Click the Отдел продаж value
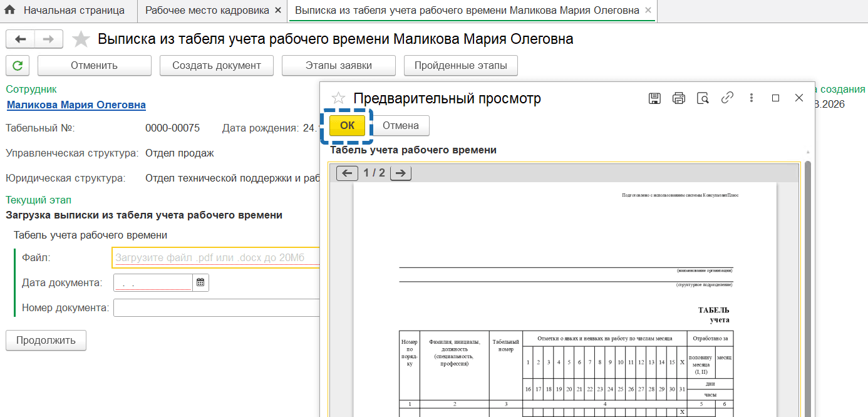Image resolution: width=868 pixels, height=417 pixels. pos(180,153)
